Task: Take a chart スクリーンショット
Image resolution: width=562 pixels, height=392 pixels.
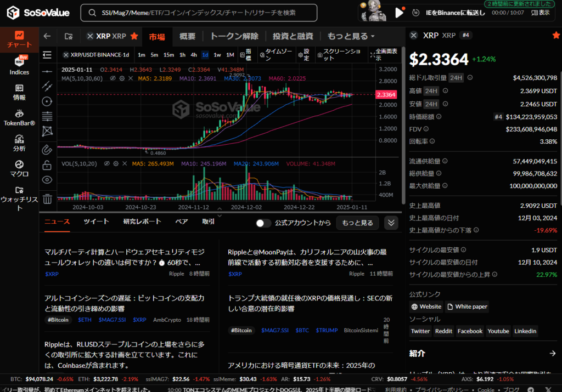Action: click(339, 55)
